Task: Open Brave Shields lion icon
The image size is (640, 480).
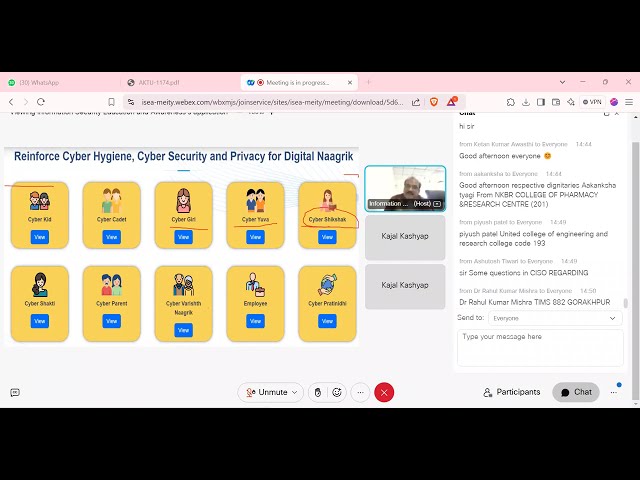Action: click(x=434, y=102)
